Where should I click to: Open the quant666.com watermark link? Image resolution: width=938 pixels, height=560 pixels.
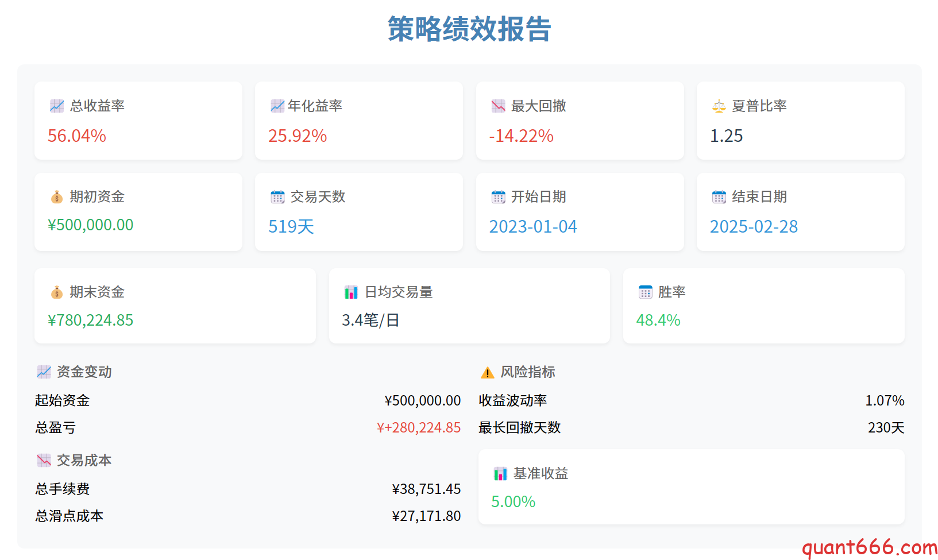(x=869, y=547)
